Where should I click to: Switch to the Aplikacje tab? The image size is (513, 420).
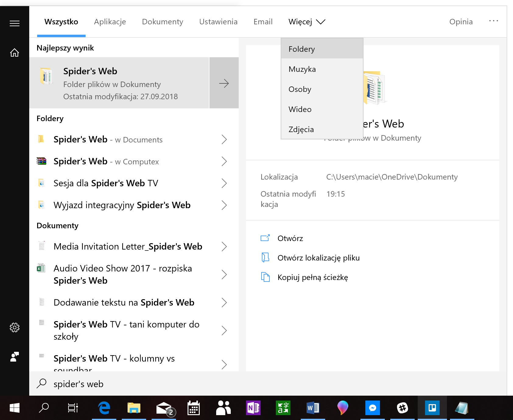(110, 22)
